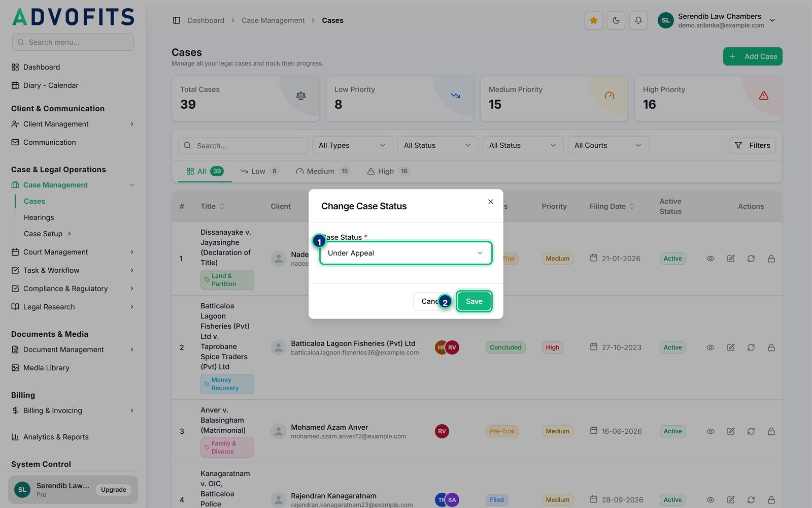The width and height of the screenshot is (812, 508).
Task: Click the favorites star icon in header
Action: click(593, 20)
